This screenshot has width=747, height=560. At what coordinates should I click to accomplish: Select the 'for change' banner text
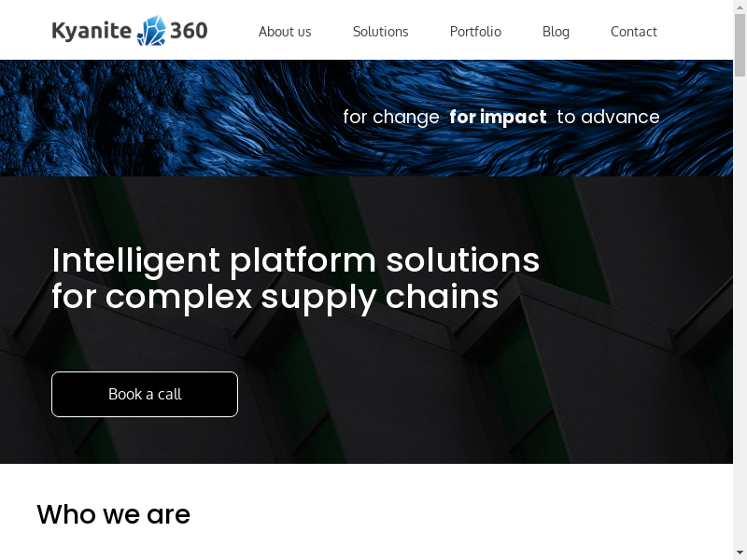tap(391, 118)
